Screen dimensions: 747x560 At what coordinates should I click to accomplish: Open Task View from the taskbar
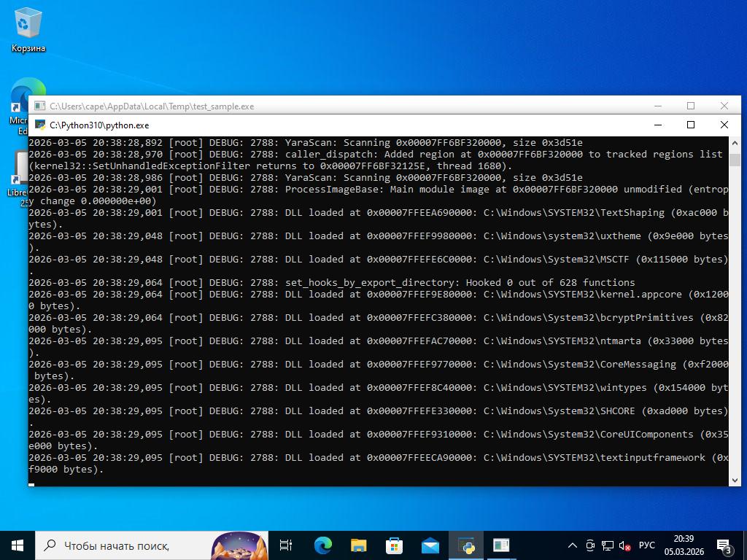(x=286, y=545)
